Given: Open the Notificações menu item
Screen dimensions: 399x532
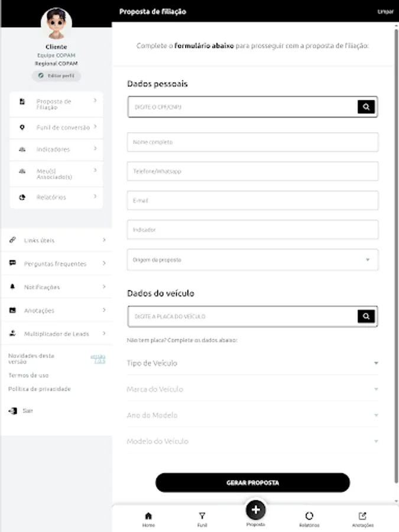Looking at the screenshot, I should coord(57,287).
